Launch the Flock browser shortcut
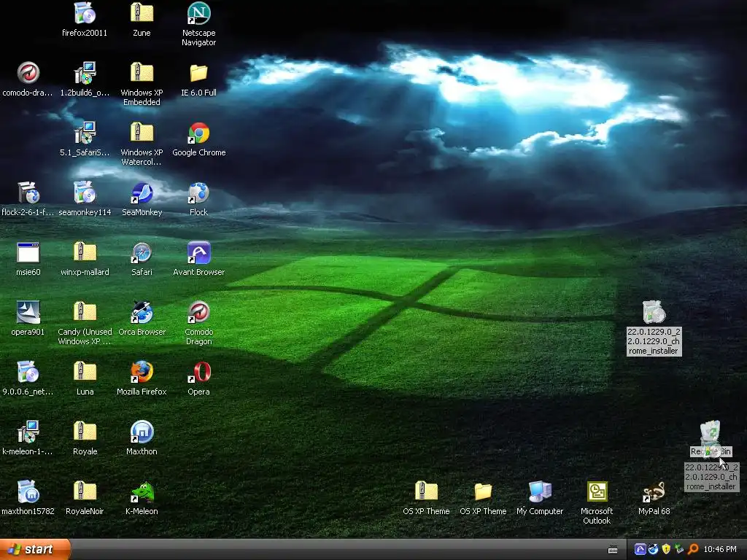Viewport: 747px width, 560px height. point(198,193)
